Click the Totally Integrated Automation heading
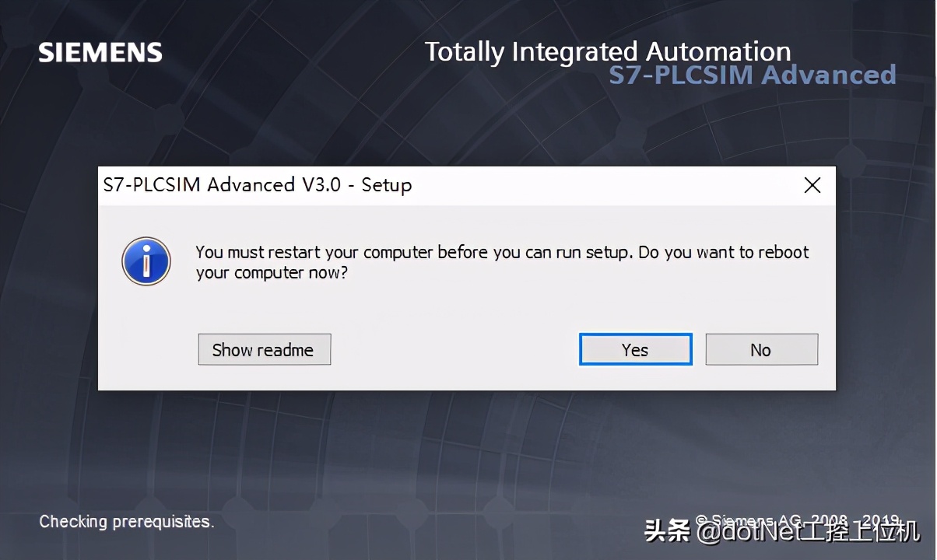937x560 pixels. coord(607,52)
